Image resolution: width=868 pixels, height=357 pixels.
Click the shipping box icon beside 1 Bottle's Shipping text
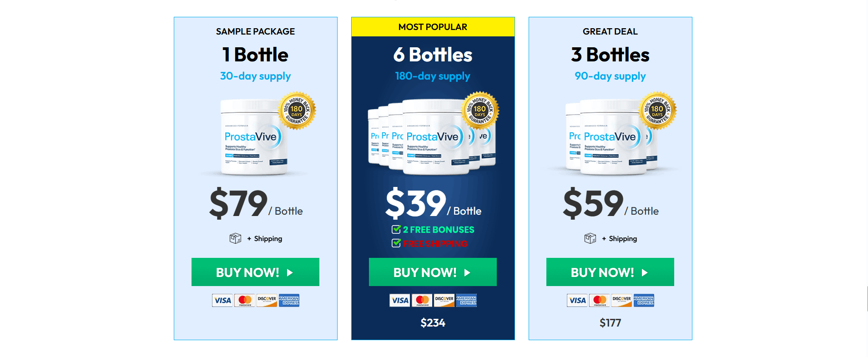235,238
